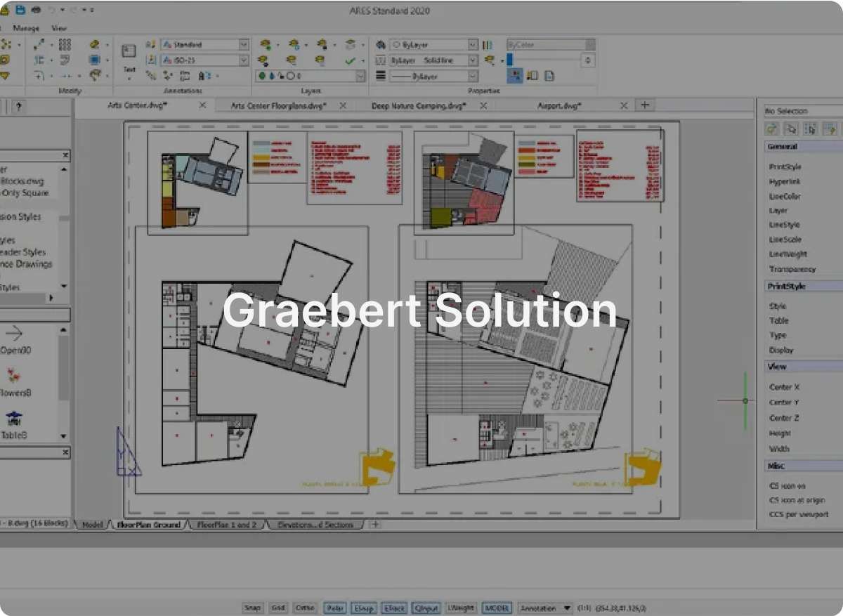843x616 pixels.
Task: Switch to the Deep Nature Camping.dwg tab
Action: point(418,106)
